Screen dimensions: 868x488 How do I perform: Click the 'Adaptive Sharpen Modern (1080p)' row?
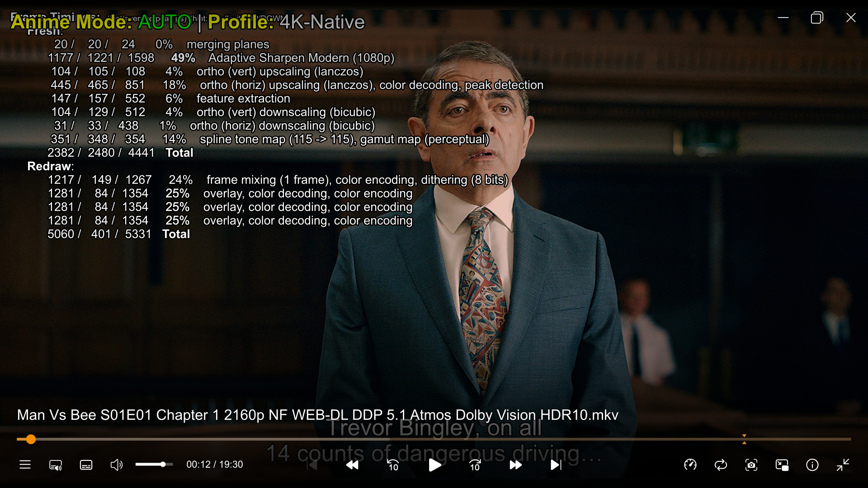coord(221,58)
